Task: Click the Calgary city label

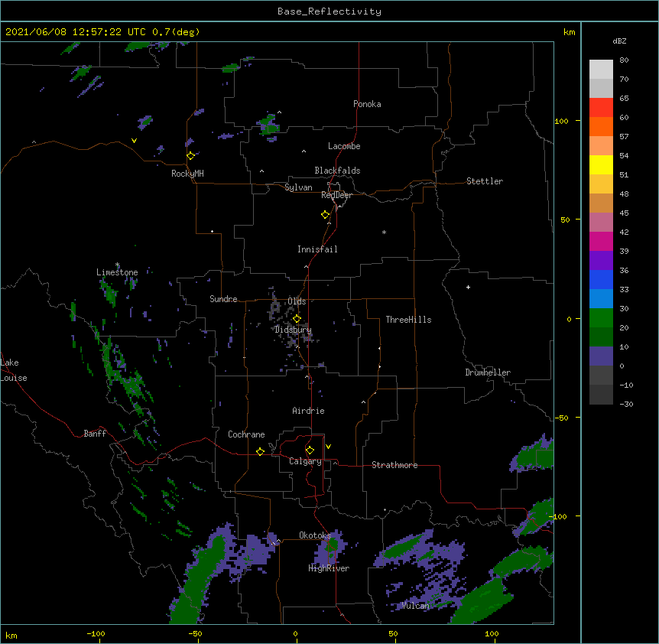Action: click(305, 461)
